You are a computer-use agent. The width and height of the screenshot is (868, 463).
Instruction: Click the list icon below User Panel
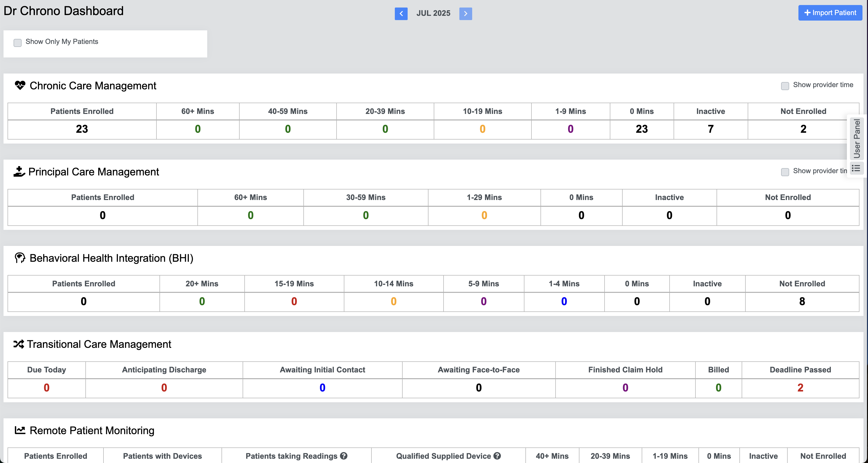click(856, 168)
